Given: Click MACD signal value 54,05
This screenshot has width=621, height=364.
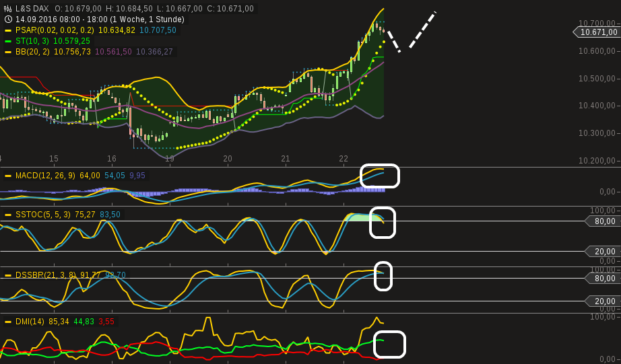Looking at the screenshot, I should pyautogui.click(x=115, y=176).
